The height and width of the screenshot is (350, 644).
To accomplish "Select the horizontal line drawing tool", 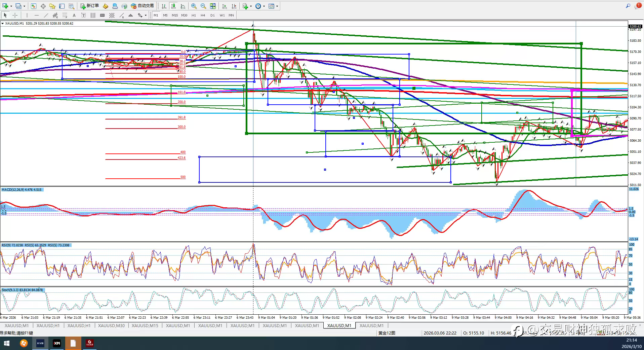I will [36, 15].
